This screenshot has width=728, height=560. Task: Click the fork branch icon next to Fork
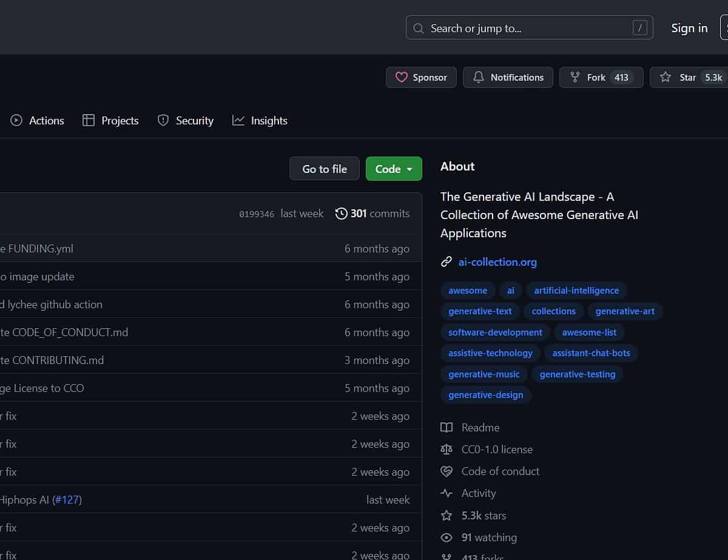[x=575, y=77]
